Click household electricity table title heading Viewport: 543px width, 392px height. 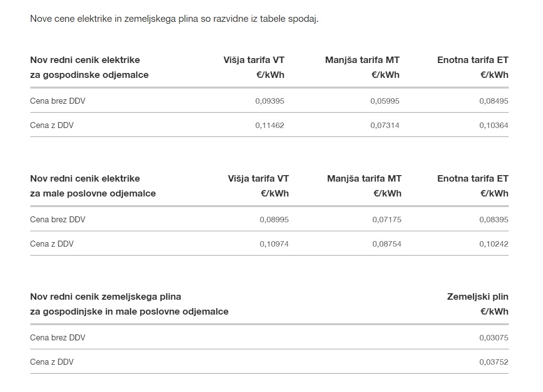pos(89,67)
